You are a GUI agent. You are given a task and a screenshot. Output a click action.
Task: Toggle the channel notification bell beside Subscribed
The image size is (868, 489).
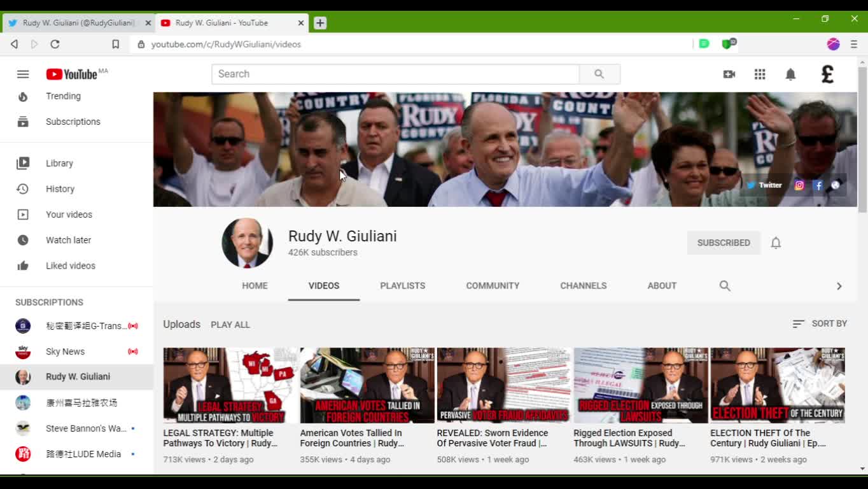tap(776, 243)
